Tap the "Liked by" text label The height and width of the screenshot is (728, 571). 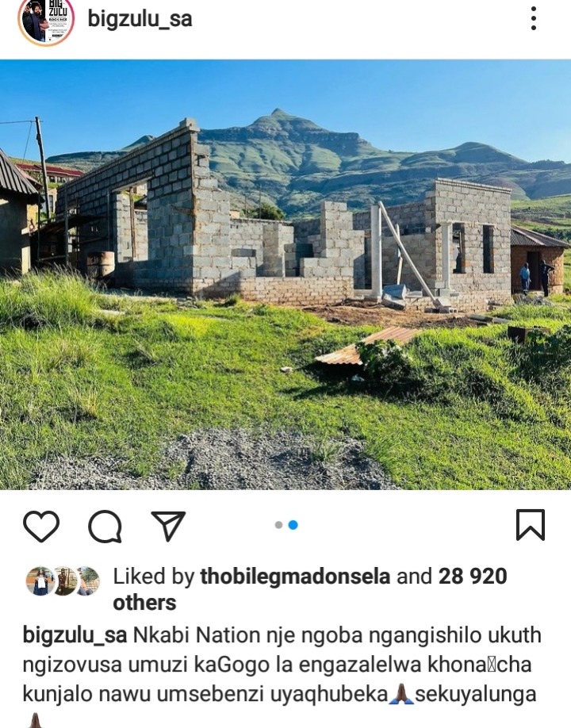point(154,577)
